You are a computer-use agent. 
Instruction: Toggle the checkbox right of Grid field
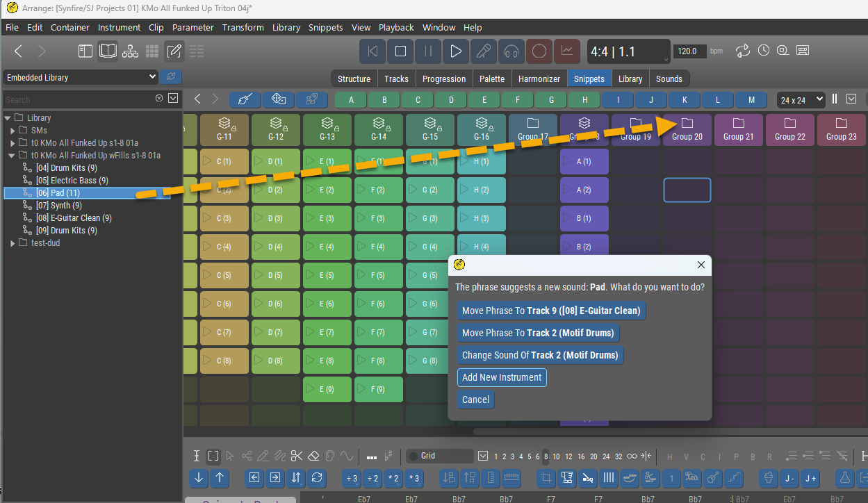pos(484,456)
